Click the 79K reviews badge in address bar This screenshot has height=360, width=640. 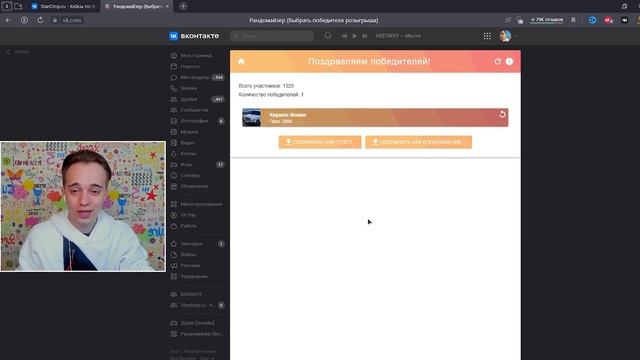point(547,20)
